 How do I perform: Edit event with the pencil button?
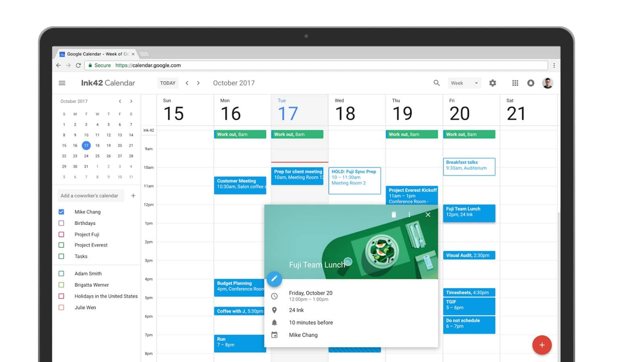pyautogui.click(x=274, y=278)
